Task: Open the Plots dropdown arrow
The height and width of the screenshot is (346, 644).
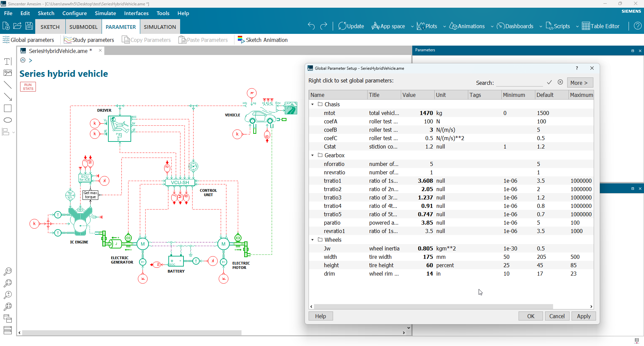Action: pos(444,26)
